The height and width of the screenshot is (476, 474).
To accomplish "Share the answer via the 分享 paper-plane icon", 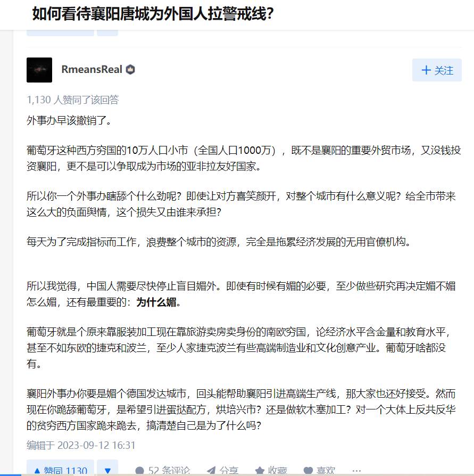I will (222, 470).
